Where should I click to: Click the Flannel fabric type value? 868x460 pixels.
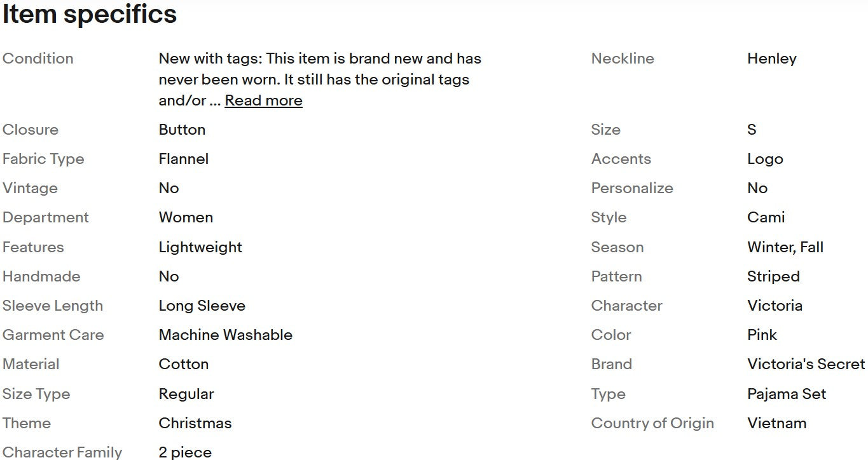[183, 159]
